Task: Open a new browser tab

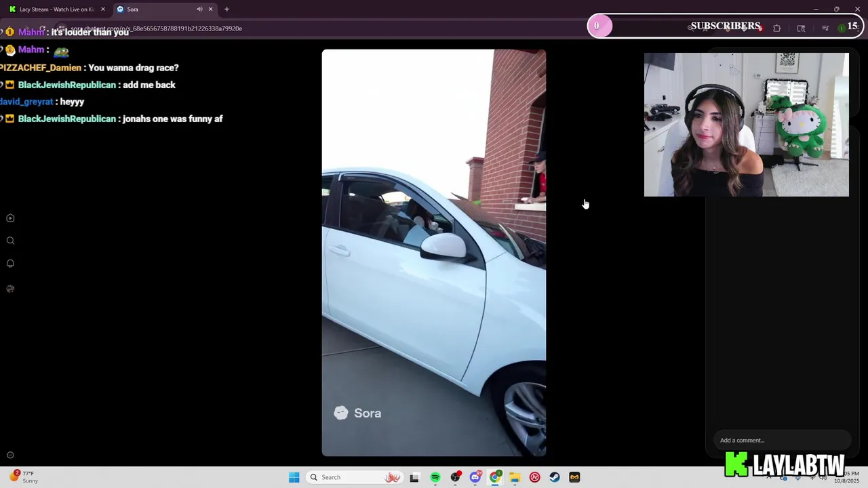Action: [226, 9]
